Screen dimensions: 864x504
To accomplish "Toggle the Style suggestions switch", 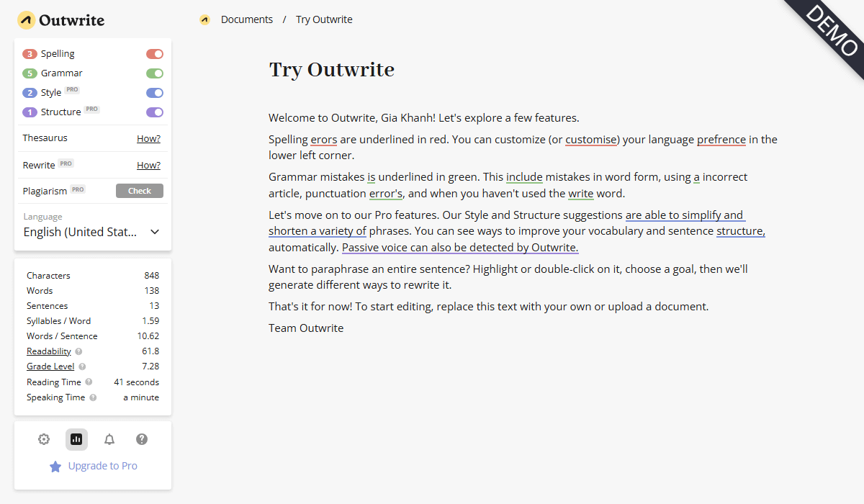I will pyautogui.click(x=154, y=93).
